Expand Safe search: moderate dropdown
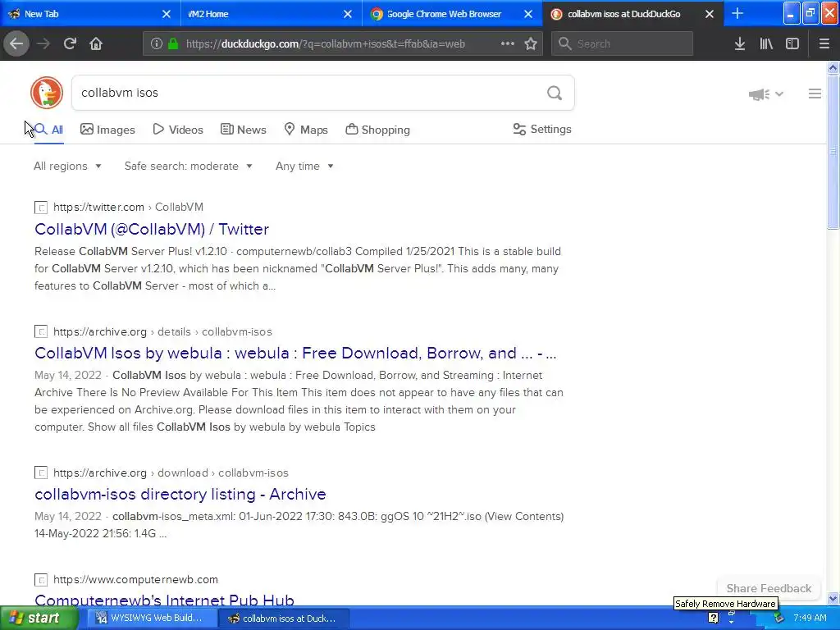This screenshot has height=630, width=840. [x=188, y=166]
